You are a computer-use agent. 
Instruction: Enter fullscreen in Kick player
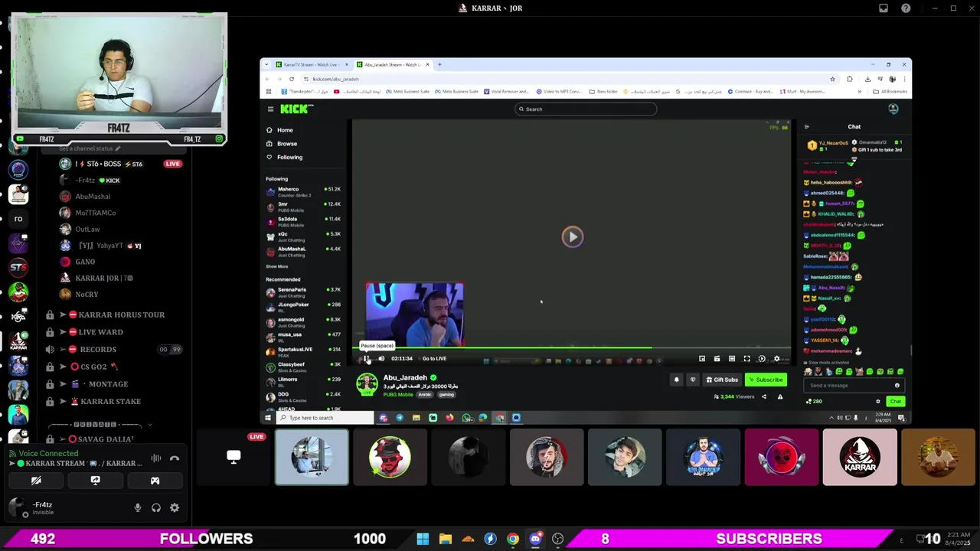(746, 358)
